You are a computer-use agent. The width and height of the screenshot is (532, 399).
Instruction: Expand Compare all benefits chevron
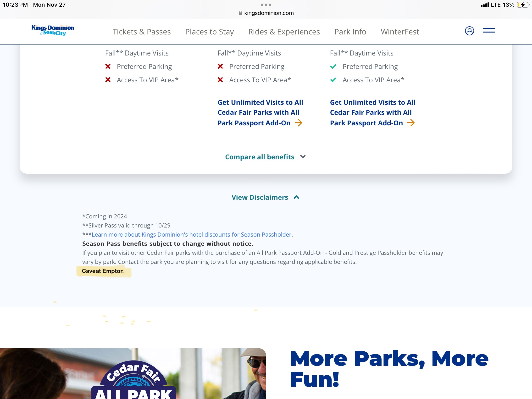pos(303,157)
